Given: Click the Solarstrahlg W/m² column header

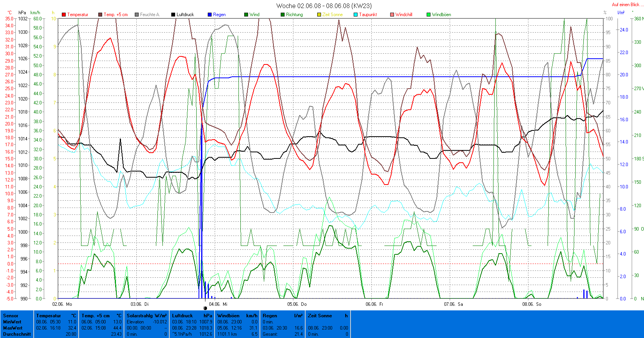Looking at the screenshot, I should click(147, 316).
